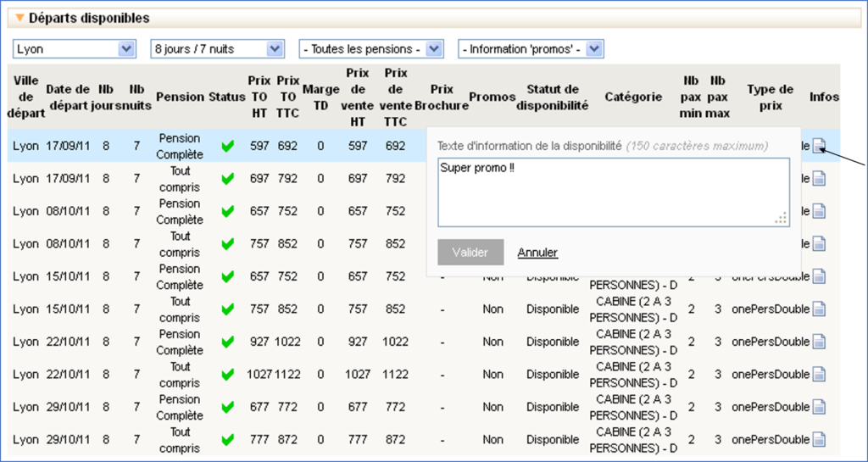Screen dimensions: 868x462
Task: Collapse the 'Départs disponibles' section
Action: (20, 18)
